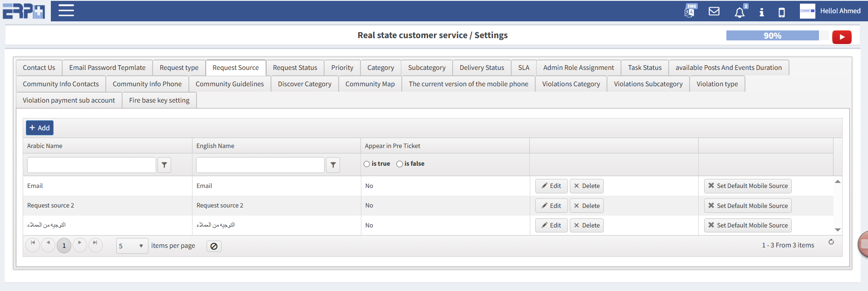Select the 'is true' radio option
This screenshot has height=291, width=868.
click(x=367, y=164)
